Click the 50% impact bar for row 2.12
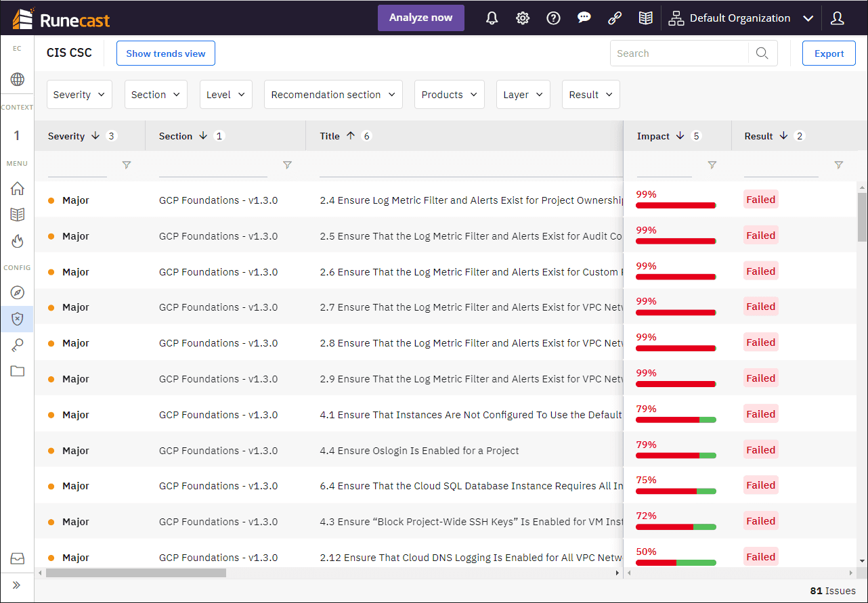868x603 pixels. click(676, 562)
